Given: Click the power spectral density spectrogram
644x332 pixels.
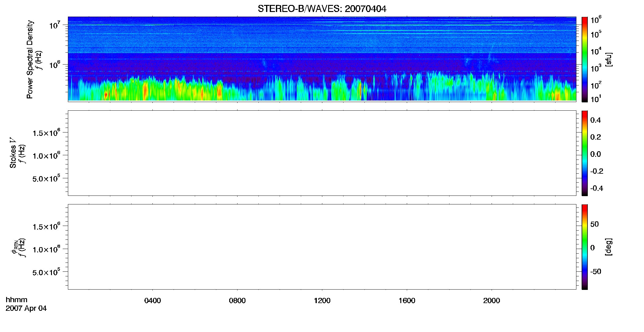Looking at the screenshot, I should coord(322,59).
